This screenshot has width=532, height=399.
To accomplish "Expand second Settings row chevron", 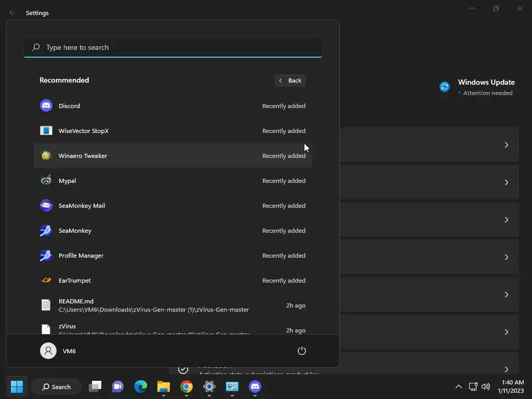I will (x=506, y=182).
